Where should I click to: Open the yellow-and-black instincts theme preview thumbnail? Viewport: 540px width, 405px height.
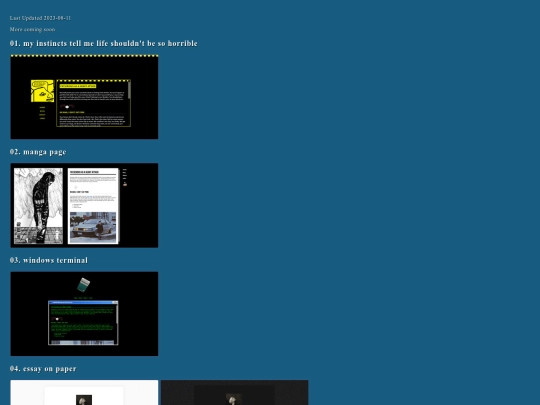[x=84, y=97]
